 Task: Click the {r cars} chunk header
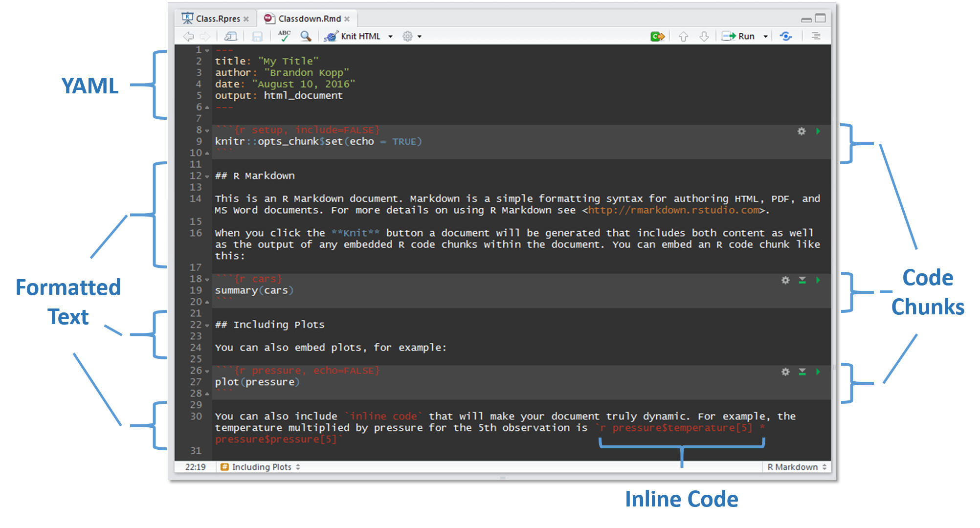click(248, 279)
